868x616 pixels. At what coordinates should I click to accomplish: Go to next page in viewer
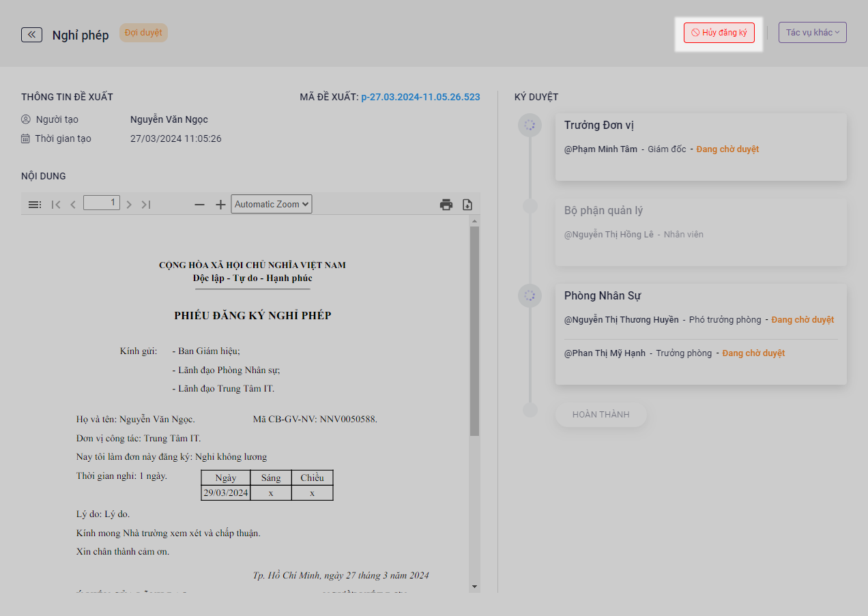[x=129, y=204]
